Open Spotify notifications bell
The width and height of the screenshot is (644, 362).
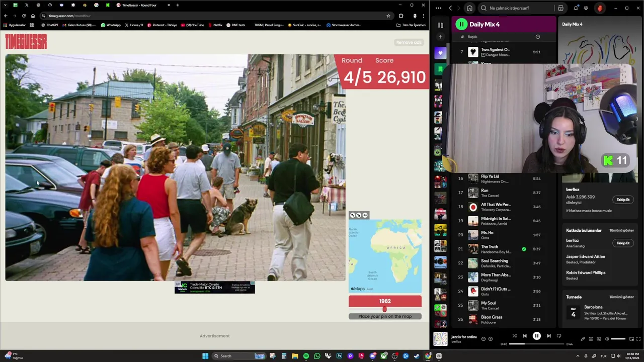(x=576, y=8)
